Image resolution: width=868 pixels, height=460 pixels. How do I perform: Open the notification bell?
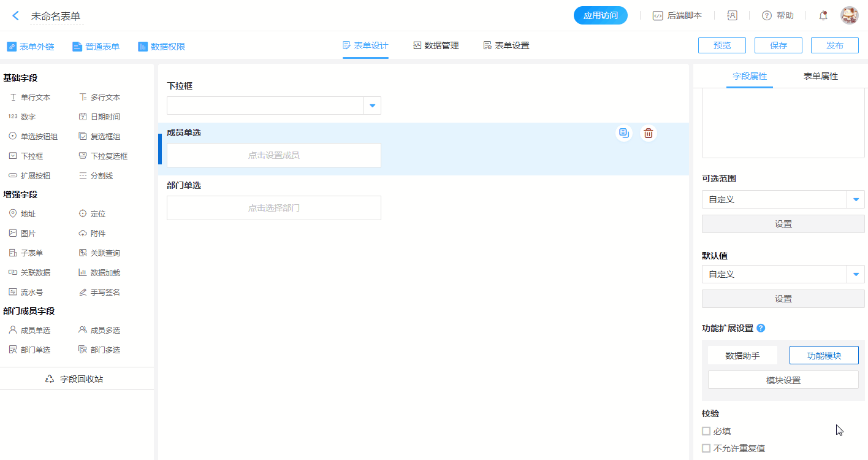(823, 16)
